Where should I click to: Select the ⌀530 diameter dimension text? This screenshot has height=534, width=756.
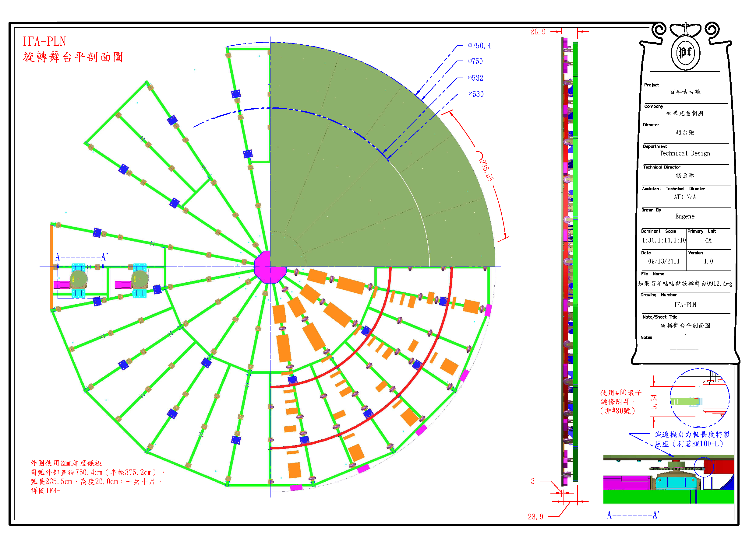[x=475, y=94]
